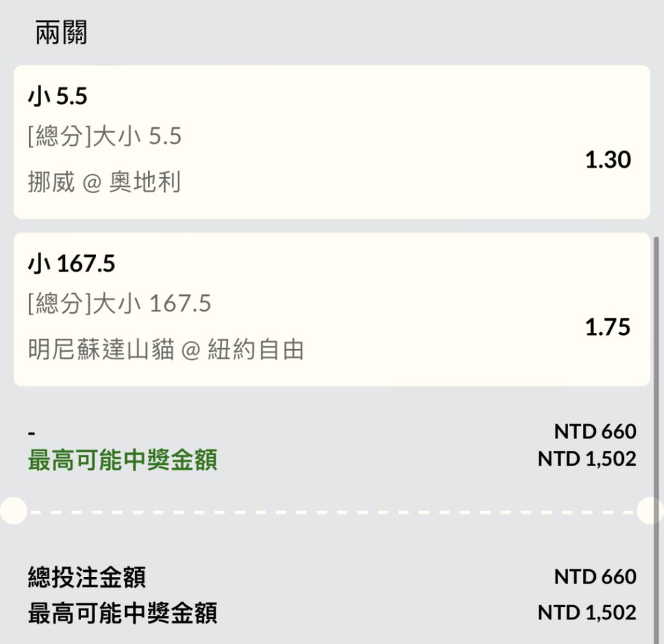Open the [總分]大小 167.5 market line
This screenshot has height=644, width=664.
click(119, 303)
